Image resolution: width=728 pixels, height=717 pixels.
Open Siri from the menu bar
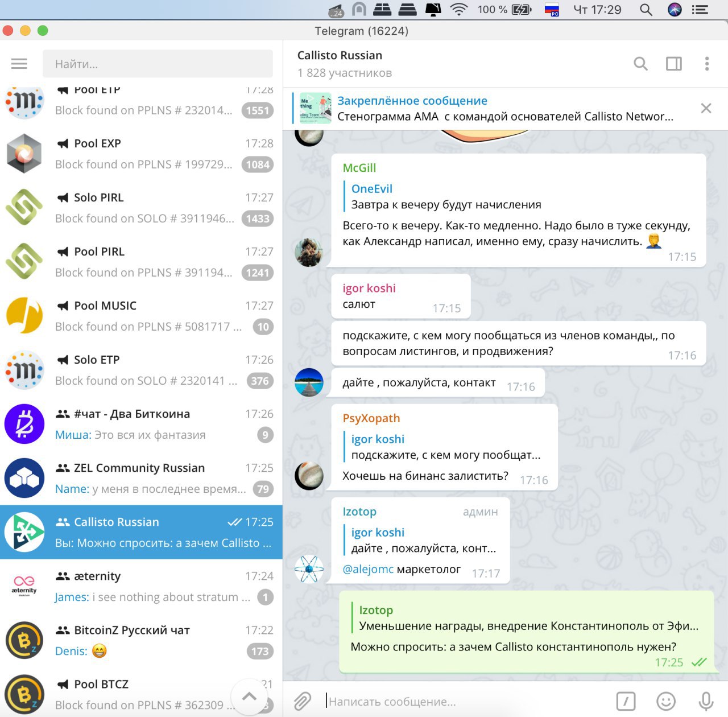coord(675,9)
